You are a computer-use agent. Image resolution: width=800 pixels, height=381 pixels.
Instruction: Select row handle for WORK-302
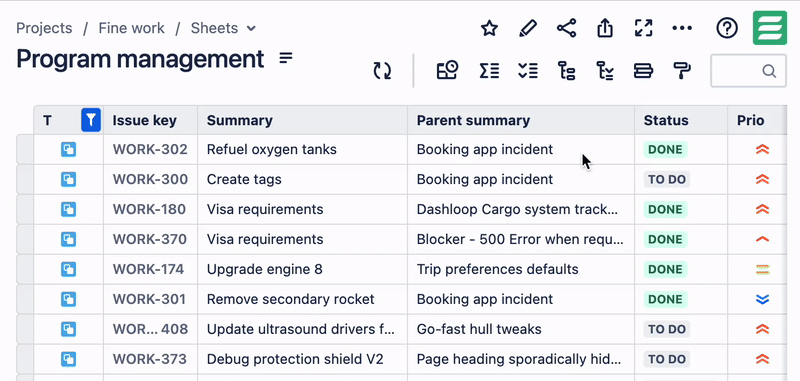25,149
